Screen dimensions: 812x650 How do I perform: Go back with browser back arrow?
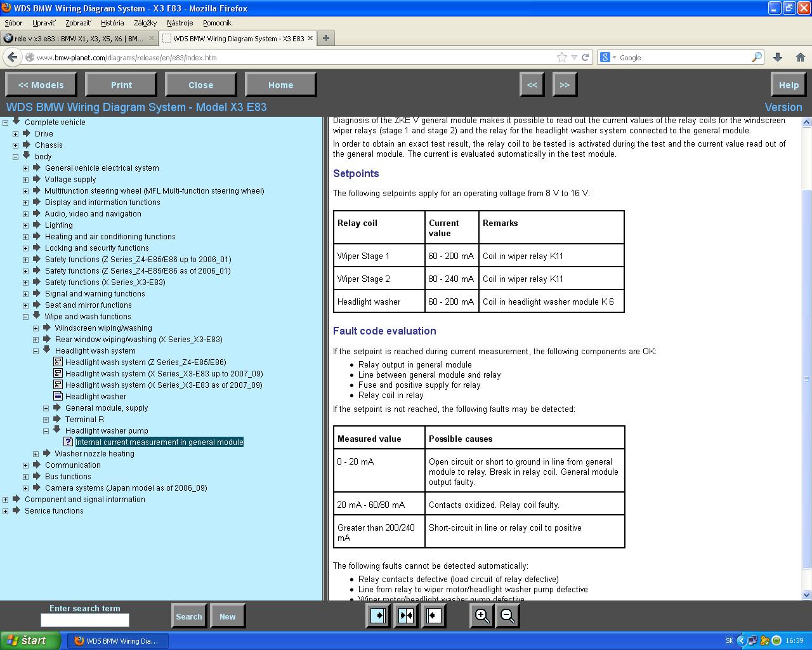point(12,57)
